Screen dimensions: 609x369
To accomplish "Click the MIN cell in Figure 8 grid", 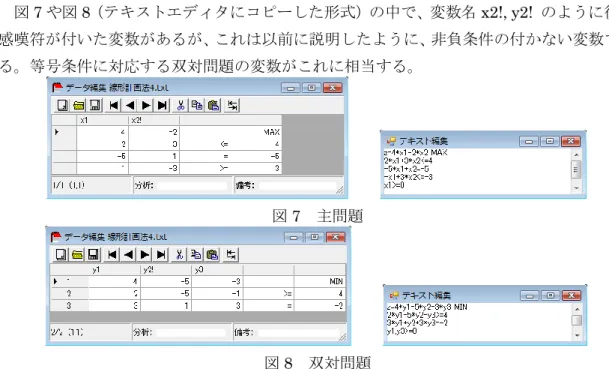I will coord(320,281).
